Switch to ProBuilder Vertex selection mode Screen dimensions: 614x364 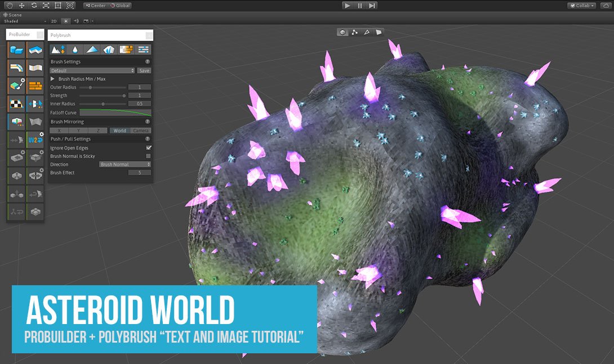tap(354, 32)
